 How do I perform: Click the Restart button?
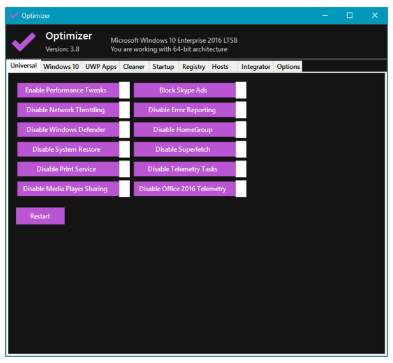pos(40,216)
